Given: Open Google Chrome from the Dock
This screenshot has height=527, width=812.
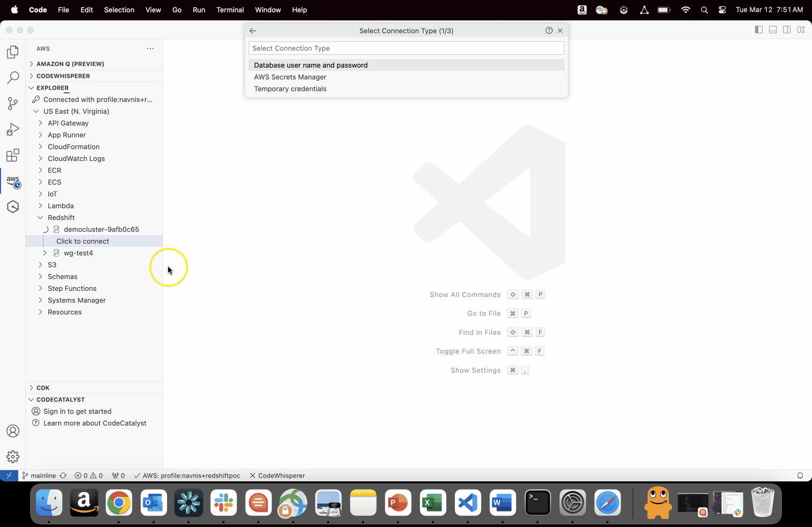Looking at the screenshot, I should click(119, 503).
